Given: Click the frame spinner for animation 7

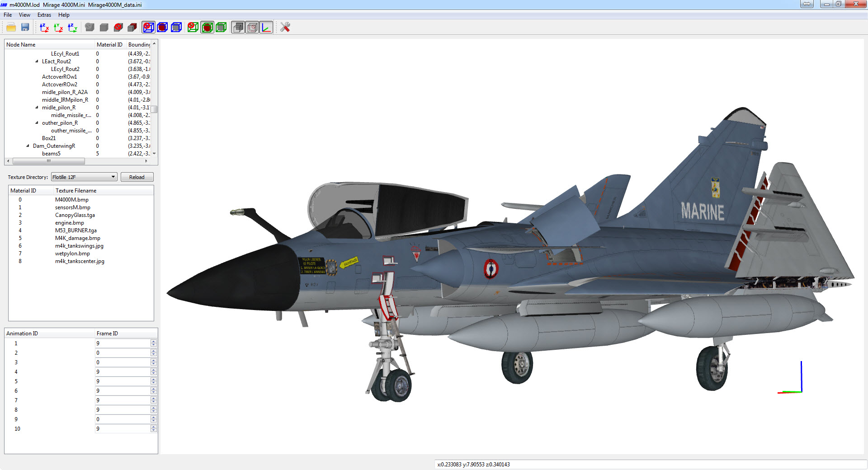Looking at the screenshot, I should tap(154, 400).
